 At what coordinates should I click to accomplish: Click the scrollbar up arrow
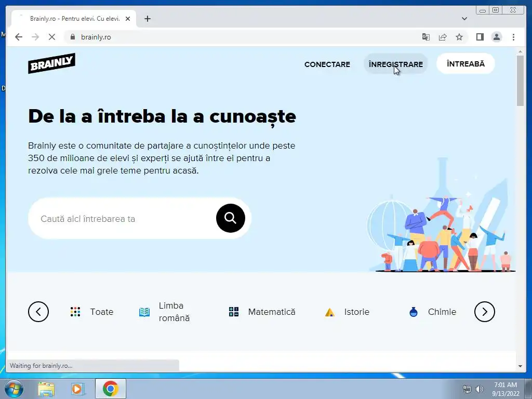click(x=520, y=52)
